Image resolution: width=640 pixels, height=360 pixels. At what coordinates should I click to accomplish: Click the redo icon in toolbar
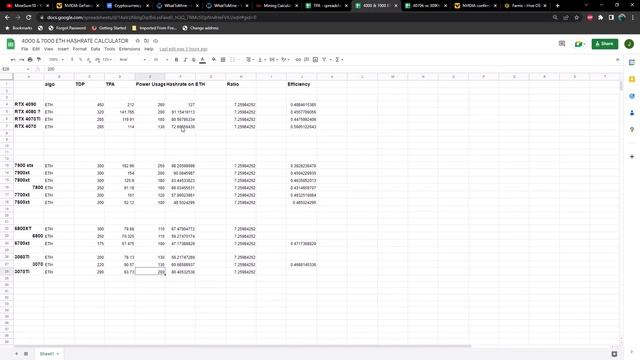(21, 60)
